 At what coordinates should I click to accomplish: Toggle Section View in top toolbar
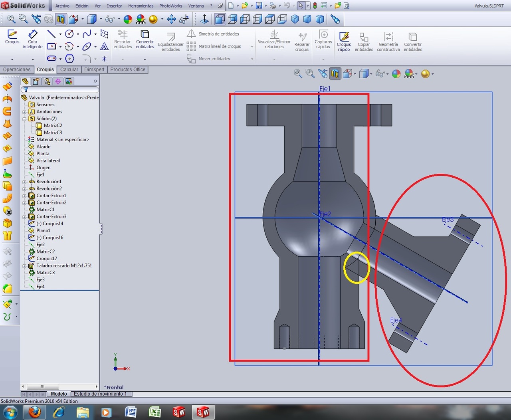(61, 19)
